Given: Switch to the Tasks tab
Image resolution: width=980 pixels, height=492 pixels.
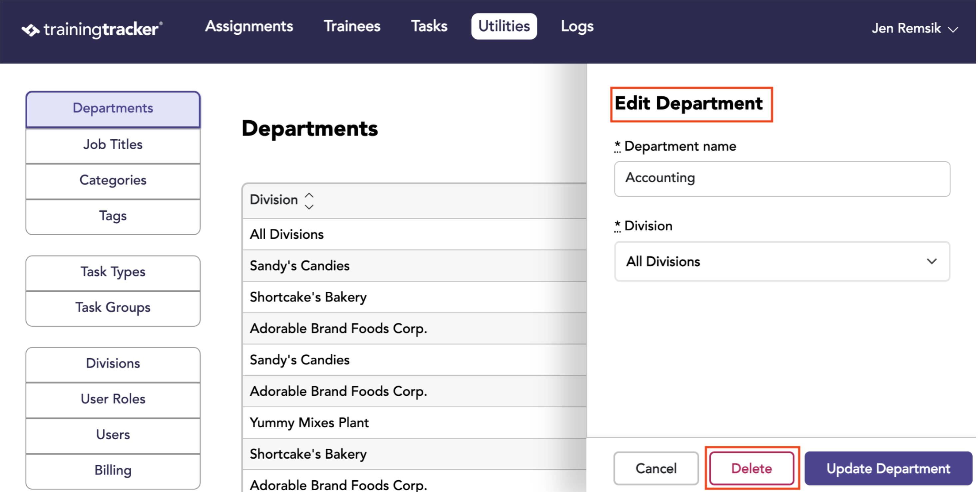Looking at the screenshot, I should pyautogui.click(x=429, y=26).
